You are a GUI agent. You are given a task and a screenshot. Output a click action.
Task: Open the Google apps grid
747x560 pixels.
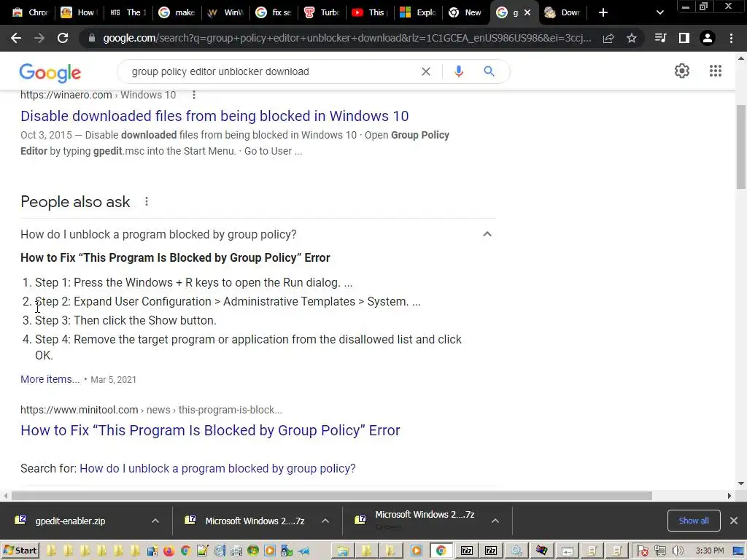click(x=715, y=71)
